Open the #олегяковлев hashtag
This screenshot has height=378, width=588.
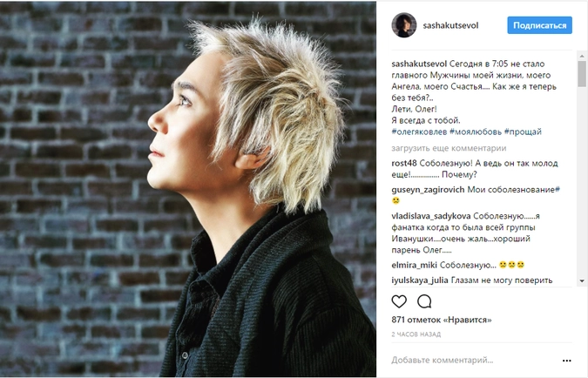[x=419, y=132]
